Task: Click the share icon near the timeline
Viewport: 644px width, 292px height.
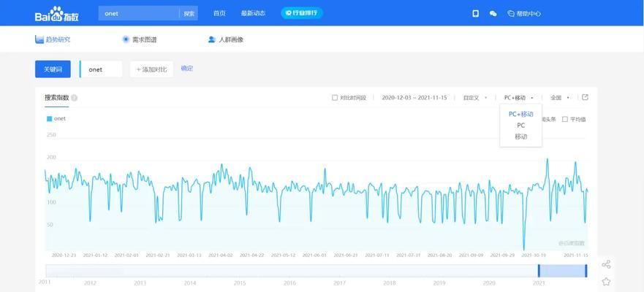Action: click(x=606, y=264)
